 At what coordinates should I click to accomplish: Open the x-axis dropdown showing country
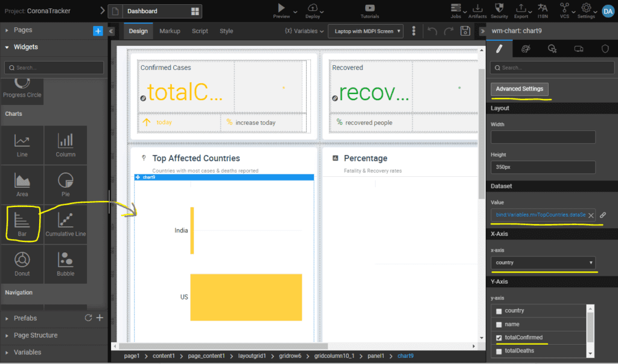click(x=543, y=263)
